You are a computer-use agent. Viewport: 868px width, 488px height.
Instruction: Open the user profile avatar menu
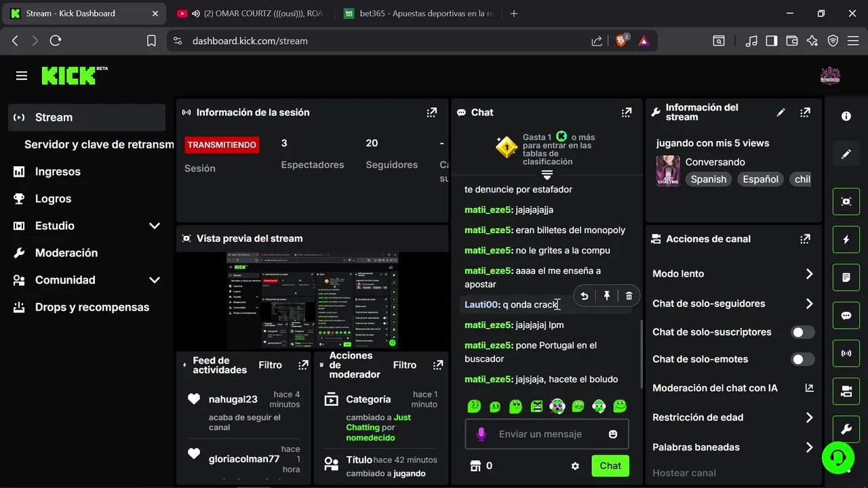[x=830, y=76]
